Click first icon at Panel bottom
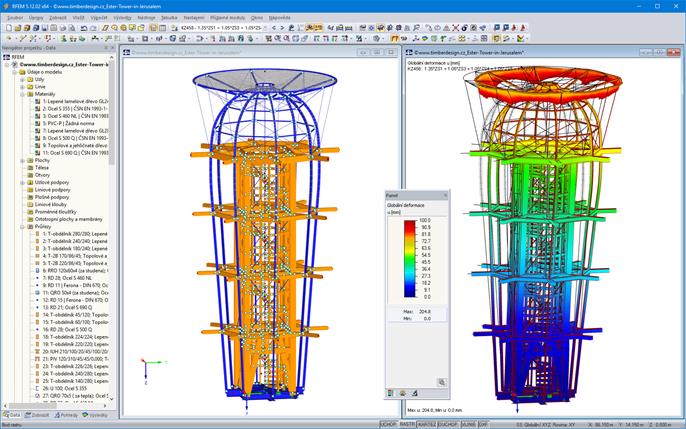The width and height of the screenshot is (686, 429). (x=390, y=394)
